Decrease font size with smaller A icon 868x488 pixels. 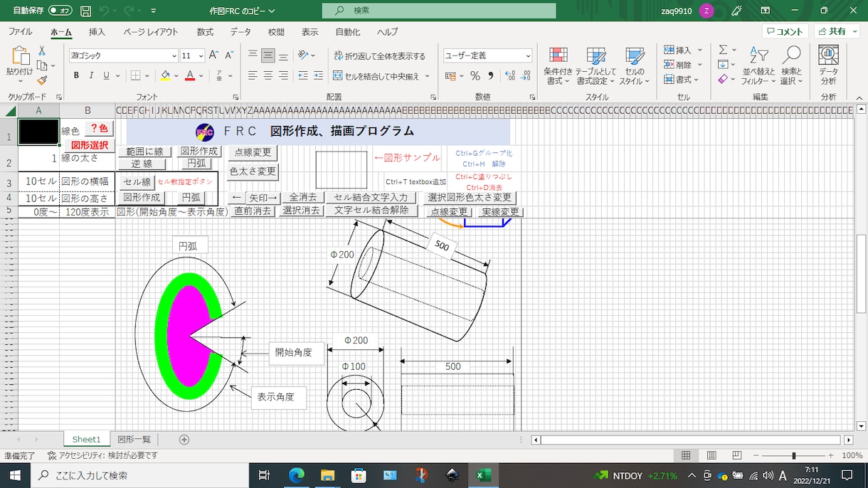pos(229,55)
